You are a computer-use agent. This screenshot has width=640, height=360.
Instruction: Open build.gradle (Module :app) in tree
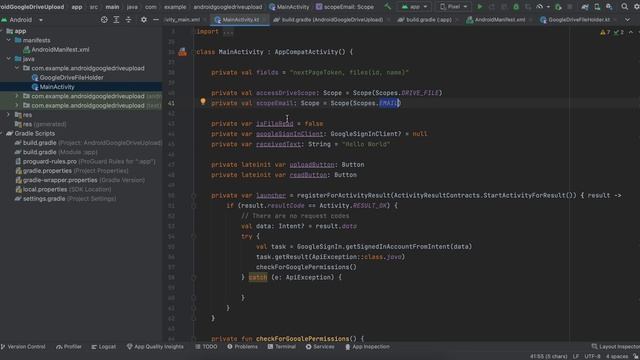click(x=56, y=152)
